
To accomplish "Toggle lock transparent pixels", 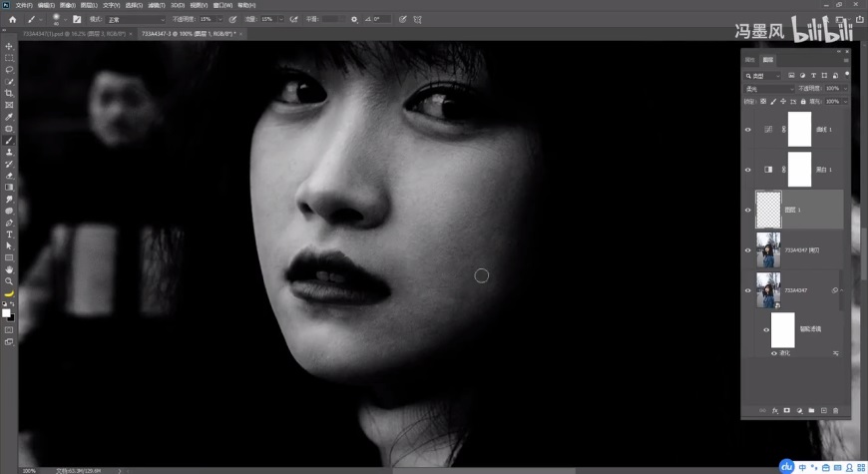I will coord(763,102).
